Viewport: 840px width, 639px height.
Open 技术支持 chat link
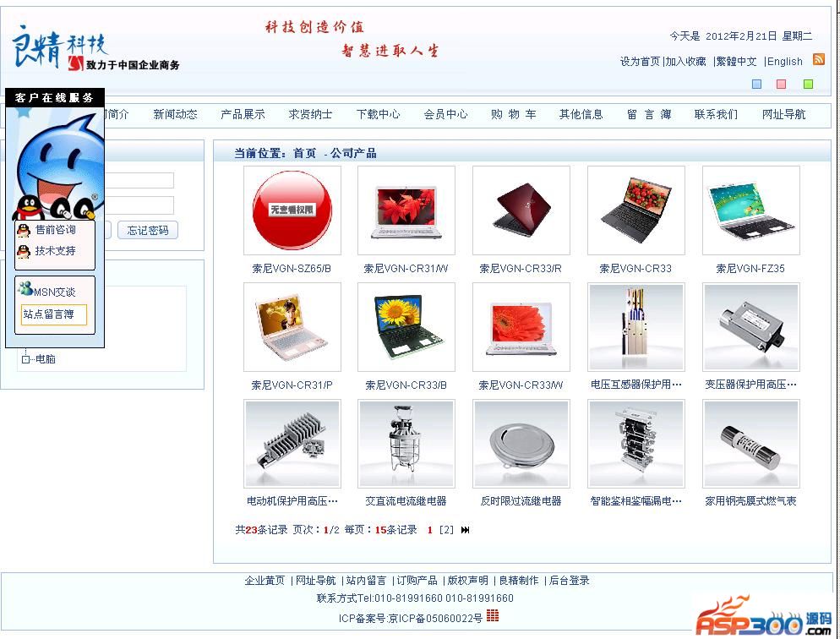55,251
